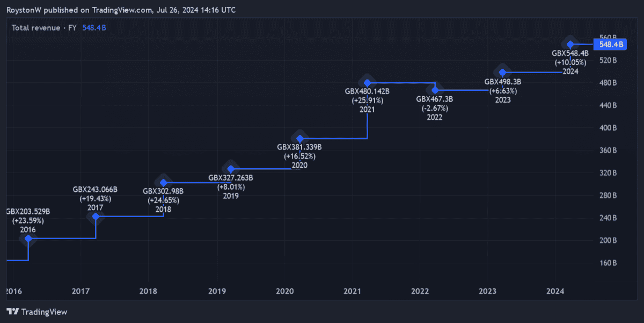Click the TradingView logo icon

[13, 312]
